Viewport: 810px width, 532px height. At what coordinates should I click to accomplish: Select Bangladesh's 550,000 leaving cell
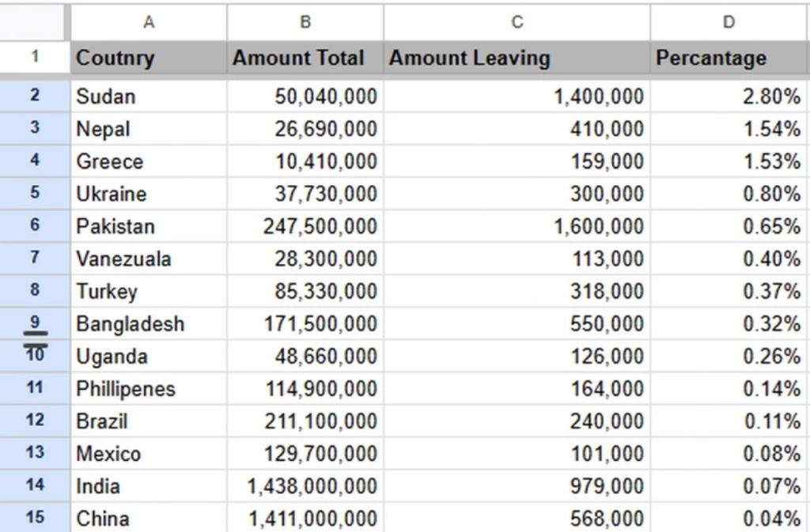pos(517,324)
